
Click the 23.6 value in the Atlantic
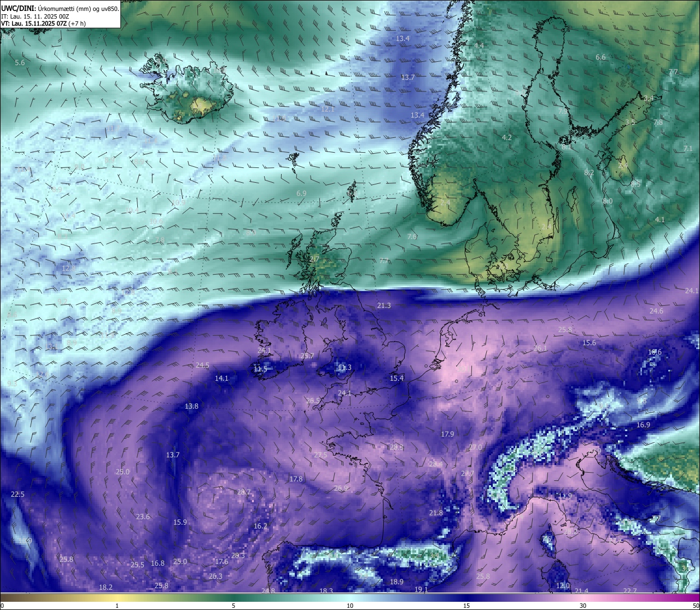(143, 516)
